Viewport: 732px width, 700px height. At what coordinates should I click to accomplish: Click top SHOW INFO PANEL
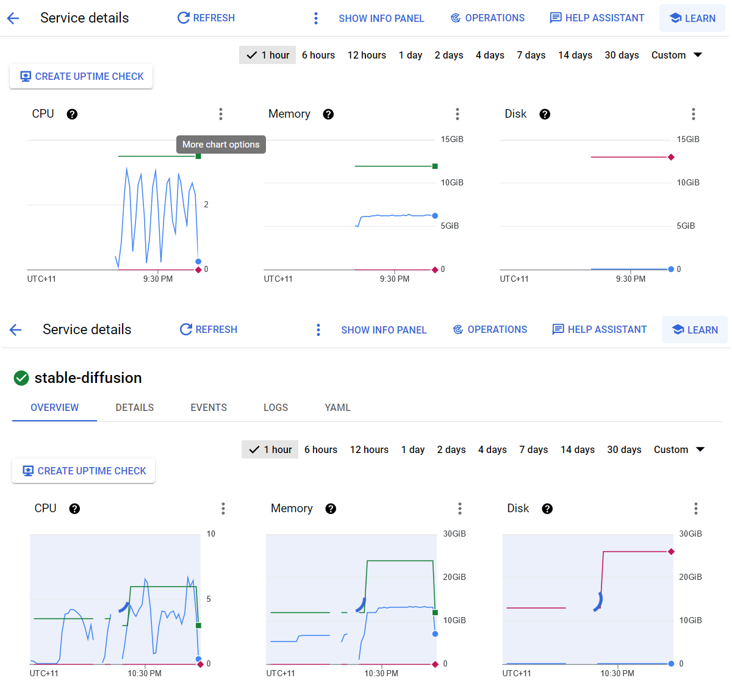(x=381, y=18)
